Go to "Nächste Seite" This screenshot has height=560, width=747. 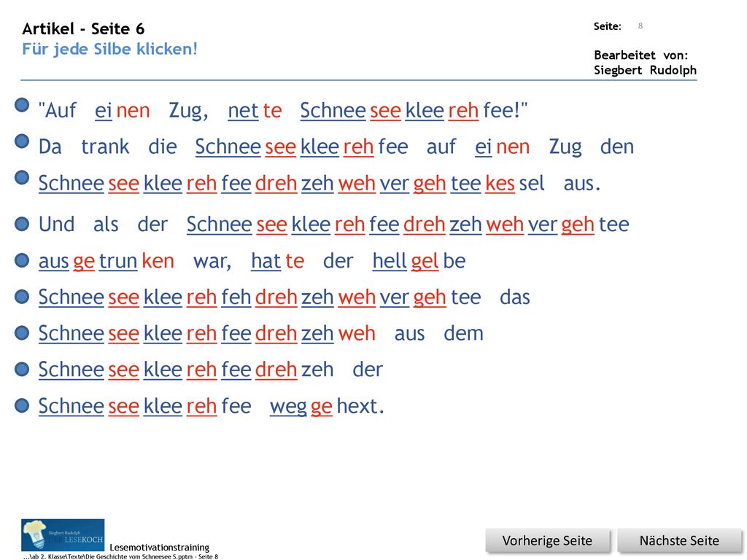pos(679,541)
